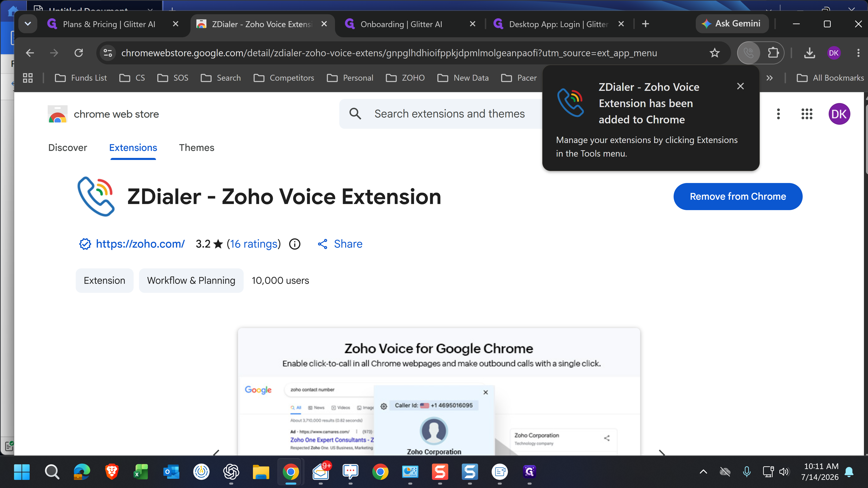Dismiss the extension added notification popup
868x488 pixels.
coord(740,86)
